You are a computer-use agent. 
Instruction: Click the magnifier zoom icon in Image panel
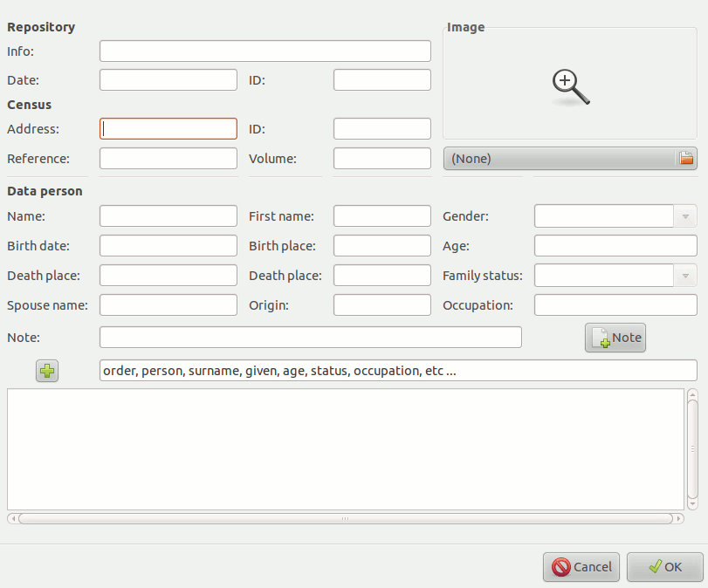point(571,87)
